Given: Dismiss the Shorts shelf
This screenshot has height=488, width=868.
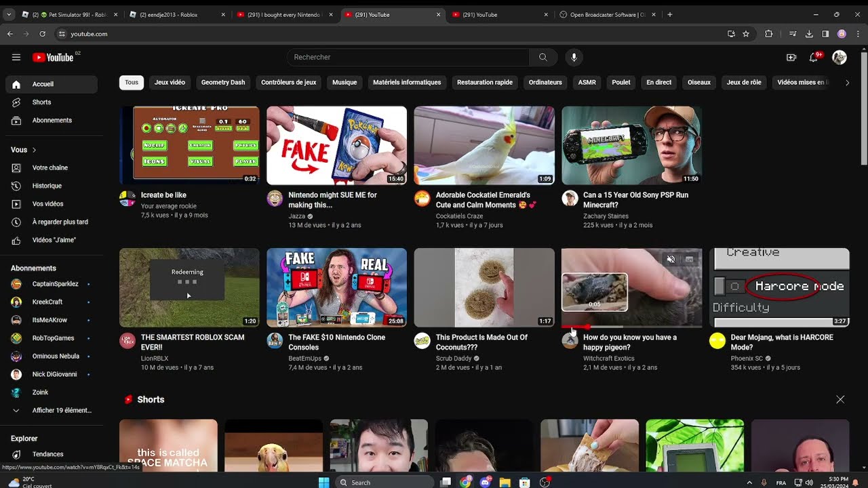Looking at the screenshot, I should coord(840,400).
